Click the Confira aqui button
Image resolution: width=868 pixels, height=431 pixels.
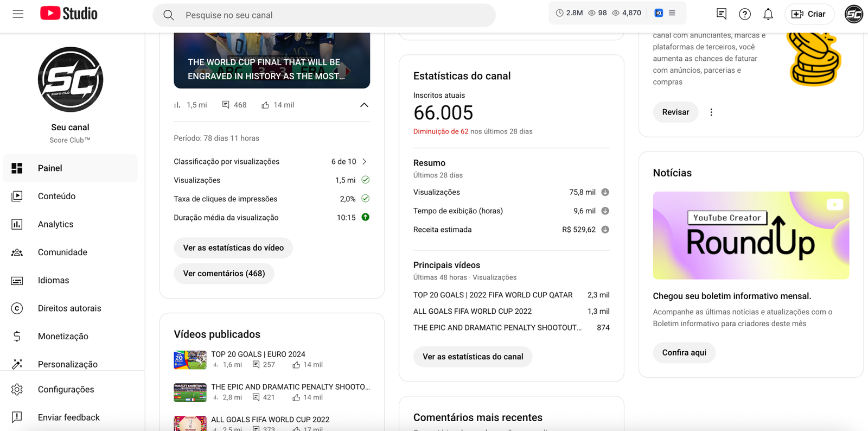(x=684, y=353)
